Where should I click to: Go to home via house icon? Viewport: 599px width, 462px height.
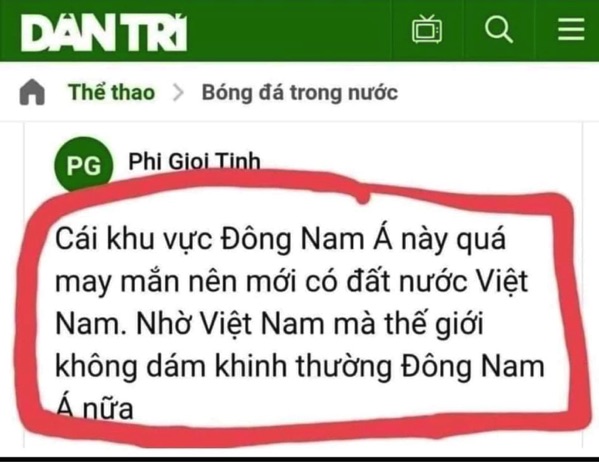32,92
